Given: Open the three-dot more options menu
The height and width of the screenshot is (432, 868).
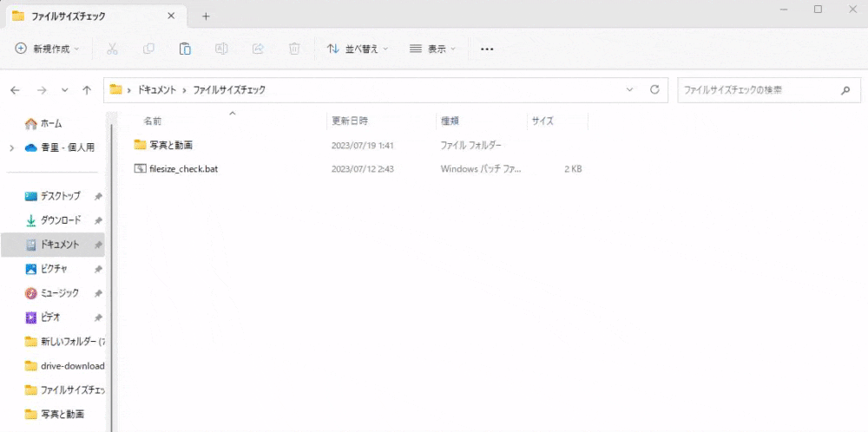Looking at the screenshot, I should [x=487, y=49].
